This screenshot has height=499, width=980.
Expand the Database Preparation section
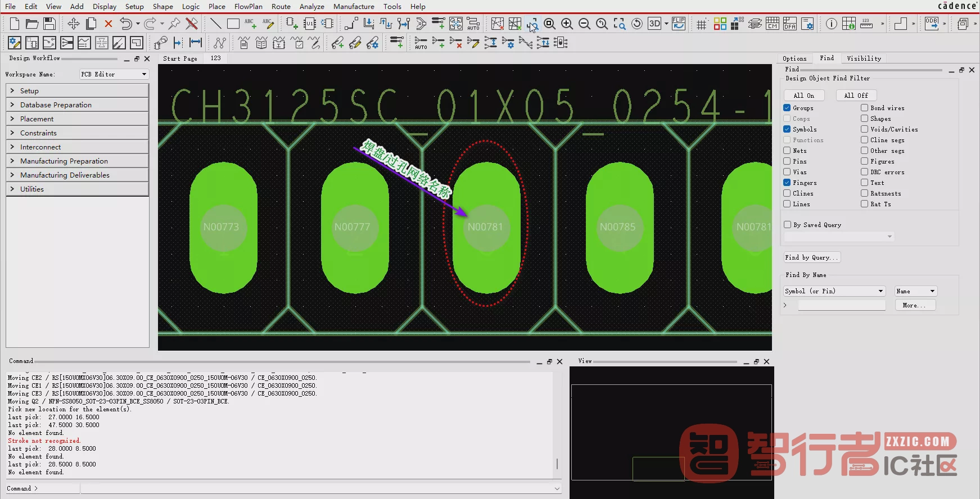point(77,105)
